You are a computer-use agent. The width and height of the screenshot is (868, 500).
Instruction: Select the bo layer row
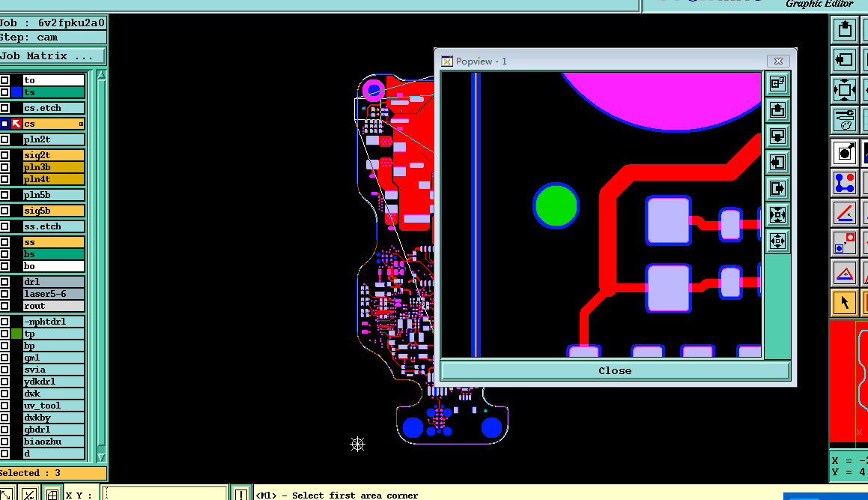point(53,266)
